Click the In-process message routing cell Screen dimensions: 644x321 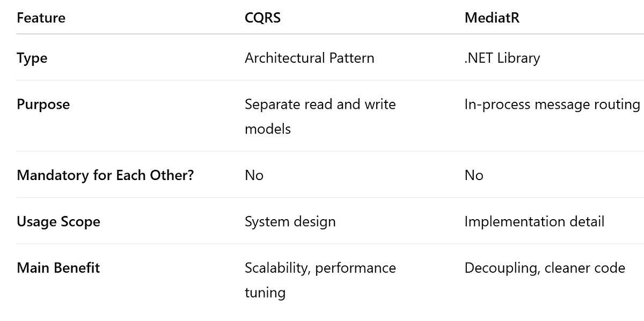point(552,104)
